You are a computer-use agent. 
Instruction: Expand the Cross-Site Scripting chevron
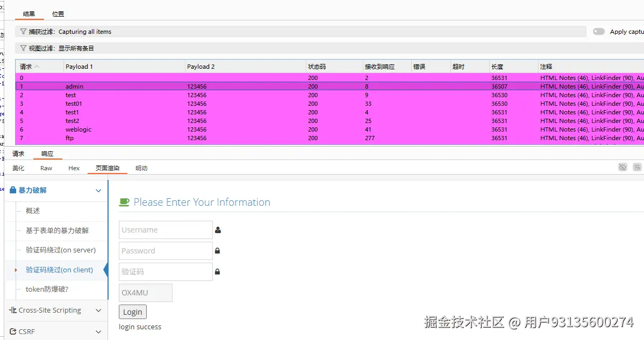tap(98, 310)
